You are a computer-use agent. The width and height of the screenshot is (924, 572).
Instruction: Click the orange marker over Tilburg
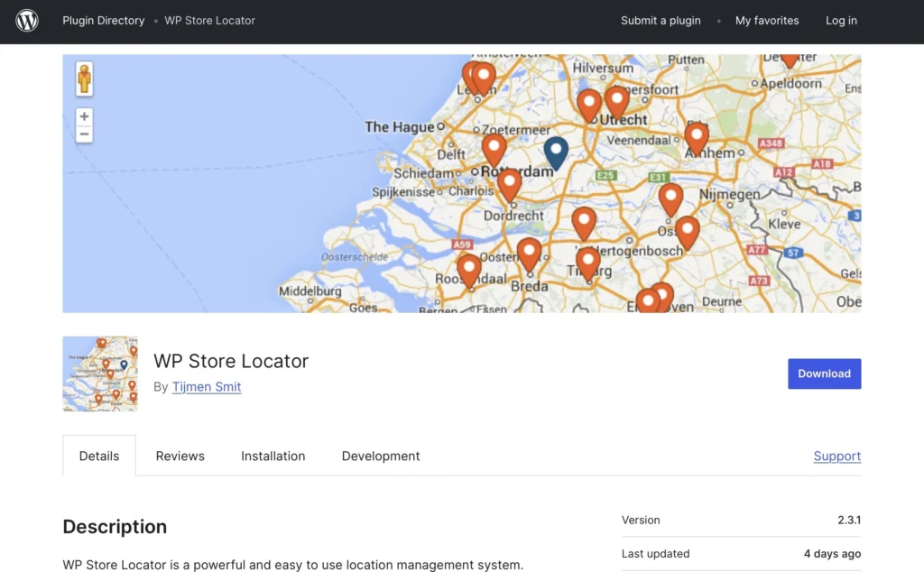588,264
